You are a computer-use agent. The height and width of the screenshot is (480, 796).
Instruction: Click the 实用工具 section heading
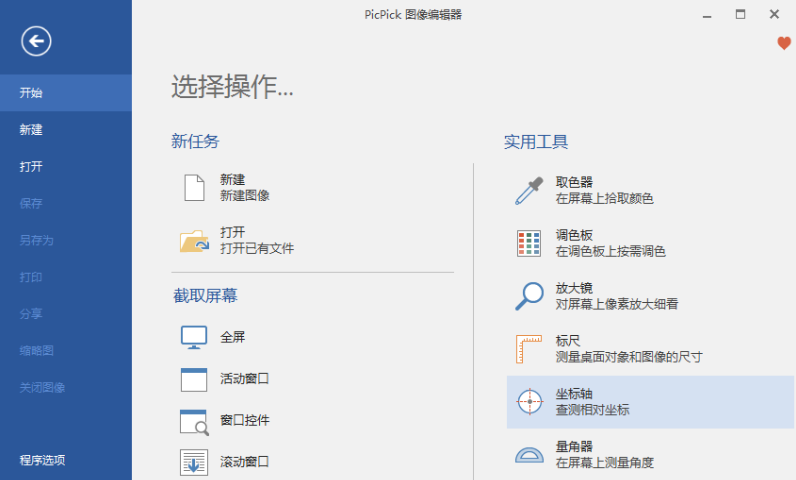[536, 142]
